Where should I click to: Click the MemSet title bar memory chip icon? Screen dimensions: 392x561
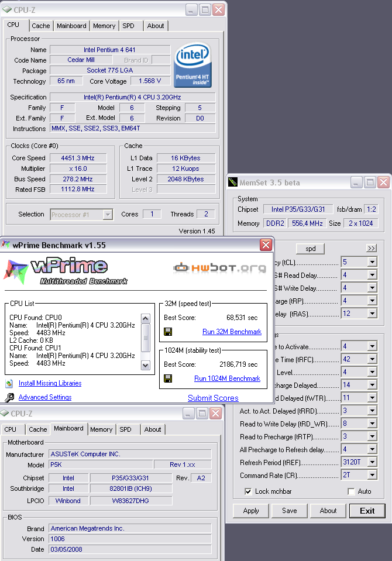coord(233,182)
